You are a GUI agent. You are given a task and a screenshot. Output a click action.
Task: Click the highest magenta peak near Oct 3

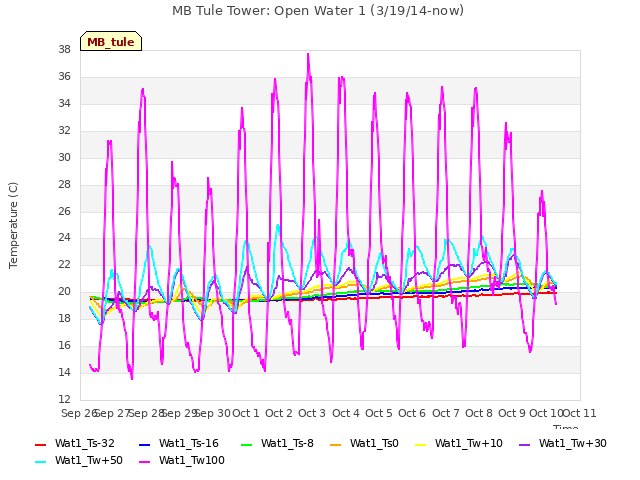click(x=308, y=54)
